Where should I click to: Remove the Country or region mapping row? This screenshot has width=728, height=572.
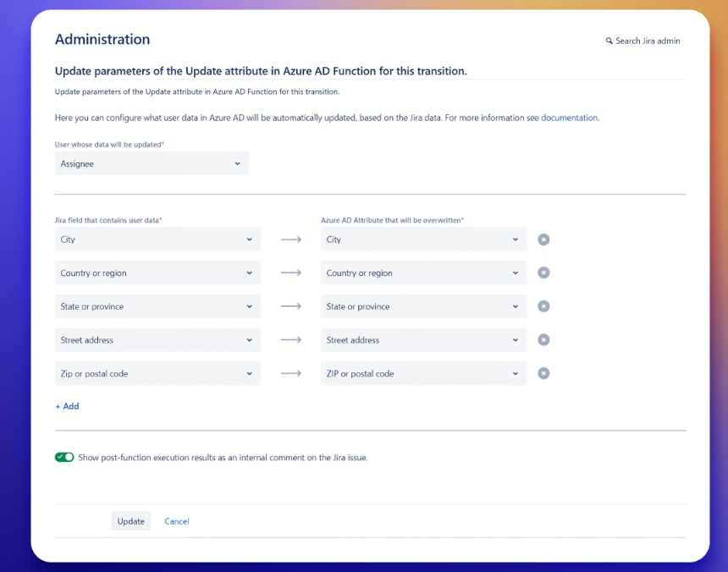[543, 273]
